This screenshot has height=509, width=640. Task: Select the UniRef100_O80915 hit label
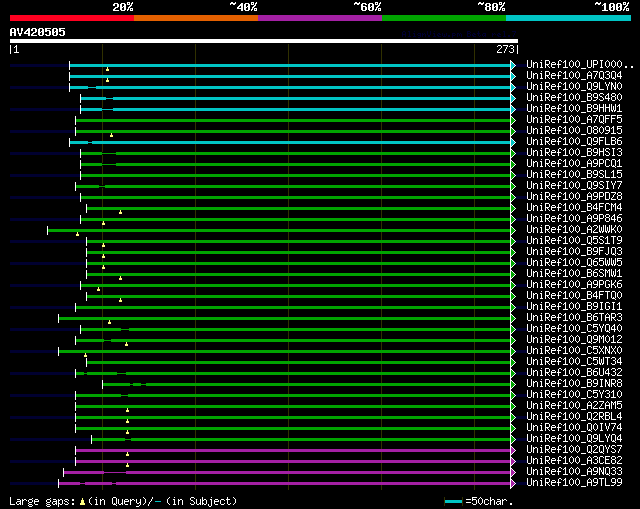pos(573,130)
